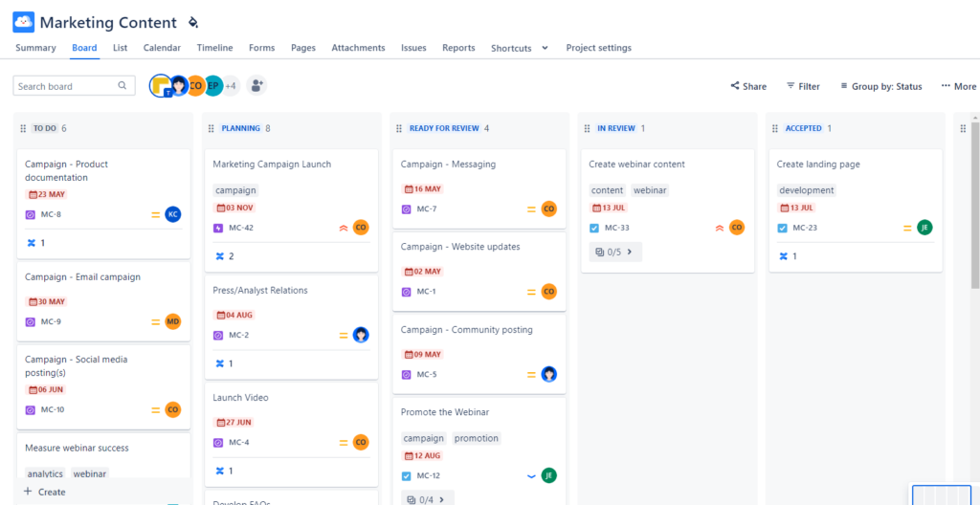Click the MC-23 task checkbox icon
980x505 pixels.
click(783, 228)
